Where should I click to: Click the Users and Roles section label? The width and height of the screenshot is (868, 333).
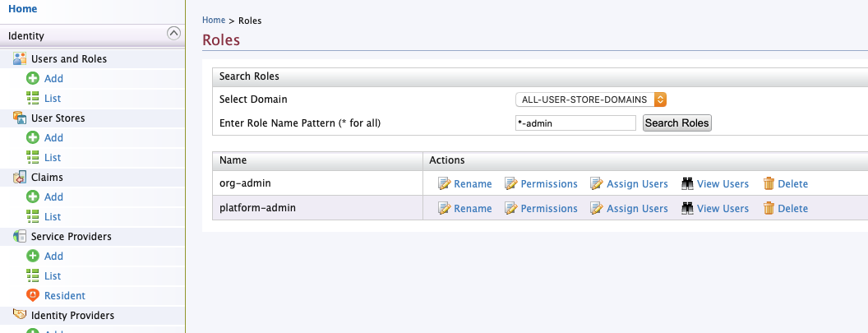[69, 58]
